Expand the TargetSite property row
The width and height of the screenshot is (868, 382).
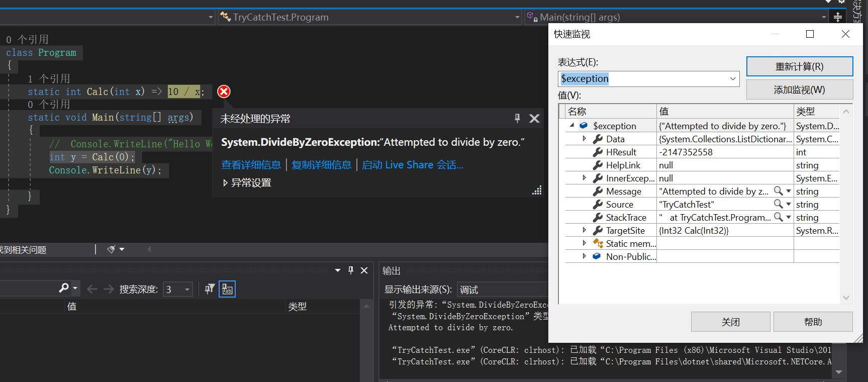click(x=584, y=230)
